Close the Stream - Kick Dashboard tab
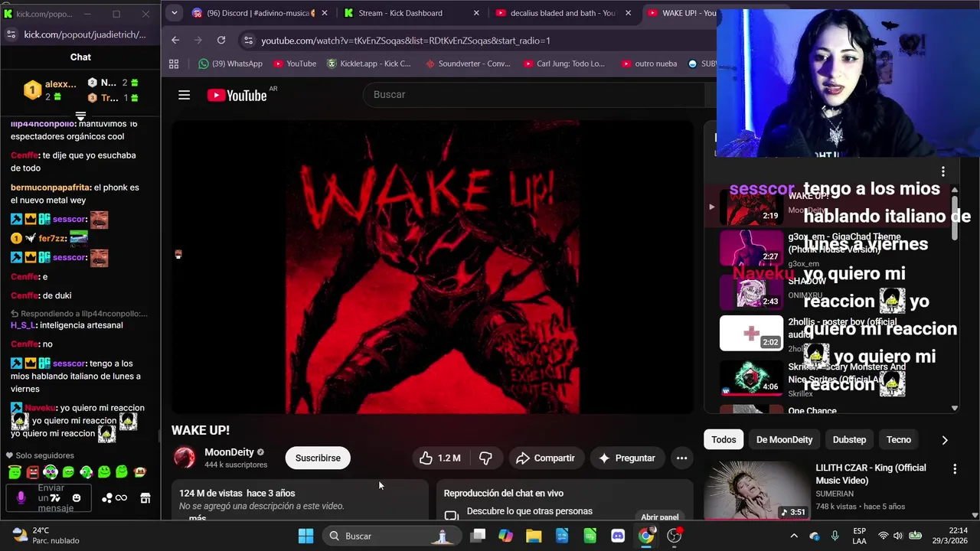Image resolution: width=980 pixels, height=551 pixels. click(x=476, y=13)
